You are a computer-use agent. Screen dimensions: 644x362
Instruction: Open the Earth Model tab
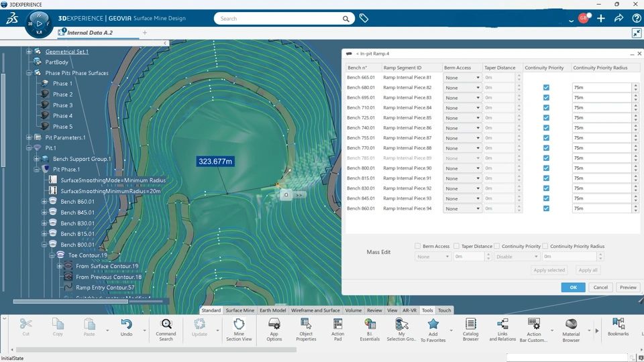point(273,310)
